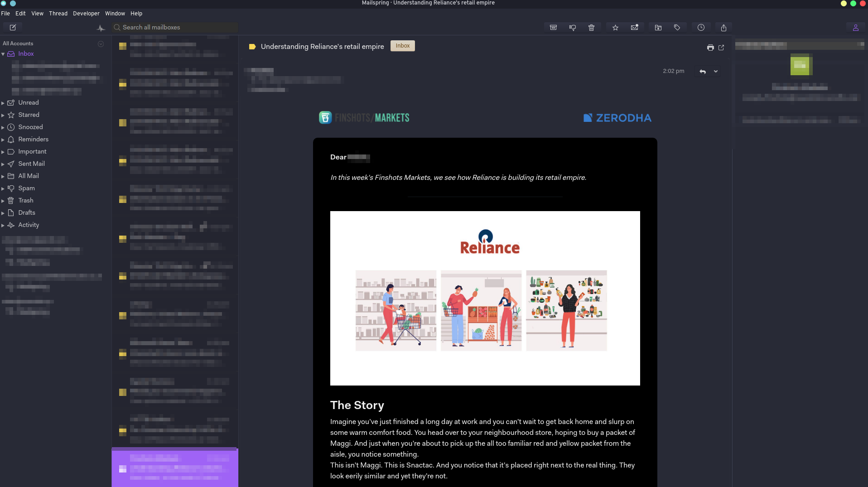Open the account profile icon

tap(855, 27)
